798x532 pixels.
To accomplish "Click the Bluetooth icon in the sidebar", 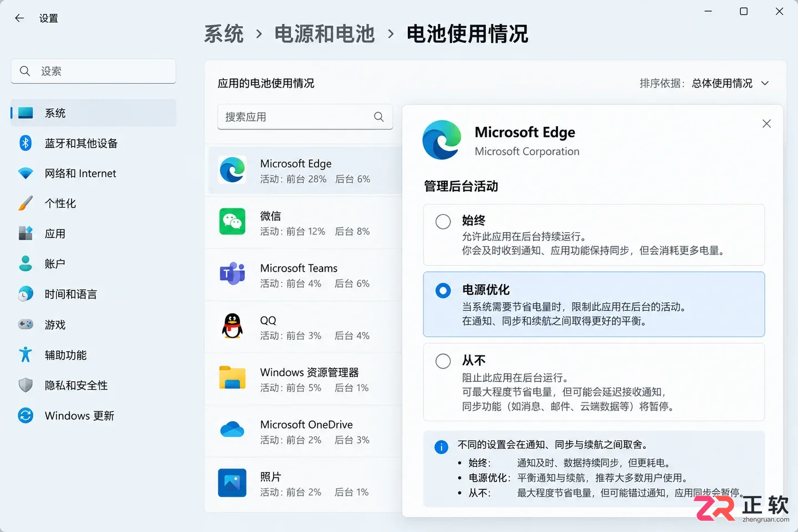I will 25,143.
